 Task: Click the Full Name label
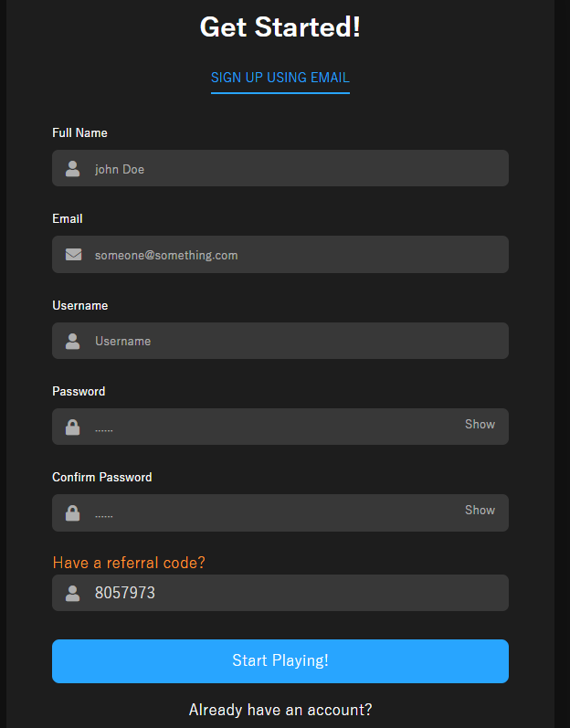tap(79, 132)
